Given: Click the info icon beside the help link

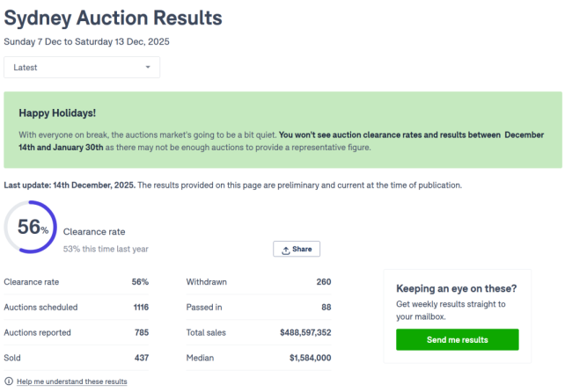Looking at the screenshot, I should pos(9,381).
